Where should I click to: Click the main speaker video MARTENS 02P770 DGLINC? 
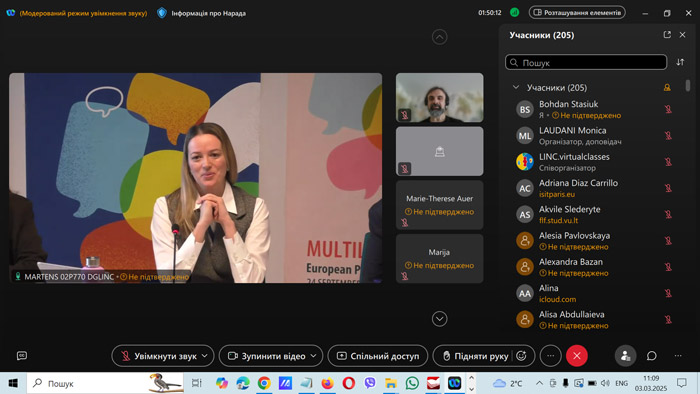[196, 178]
